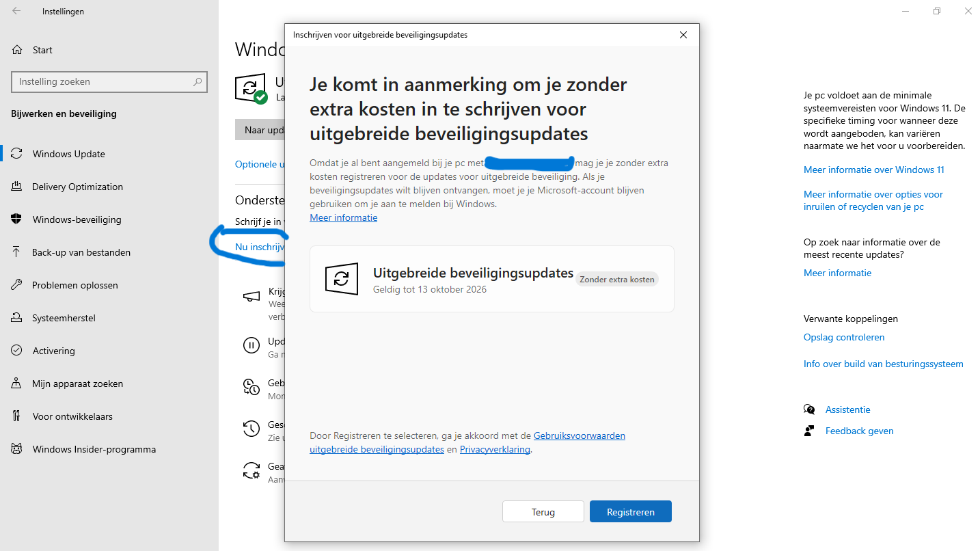Click the active hours clock icon

pyautogui.click(x=251, y=387)
